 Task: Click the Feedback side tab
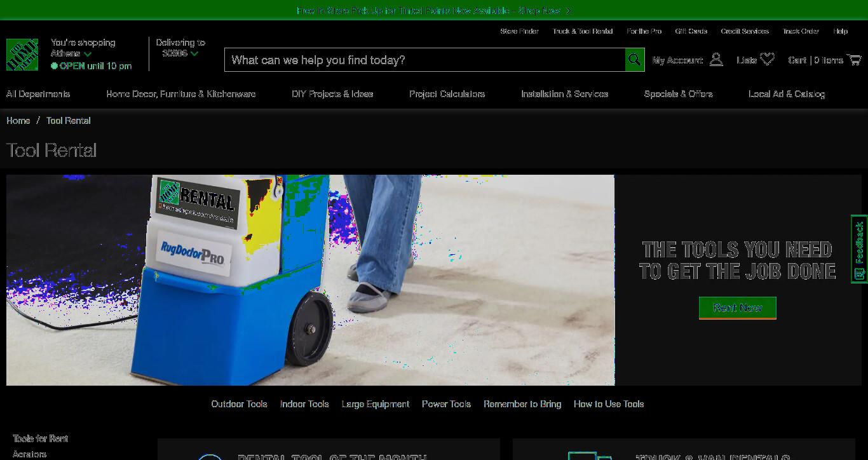[x=860, y=249]
